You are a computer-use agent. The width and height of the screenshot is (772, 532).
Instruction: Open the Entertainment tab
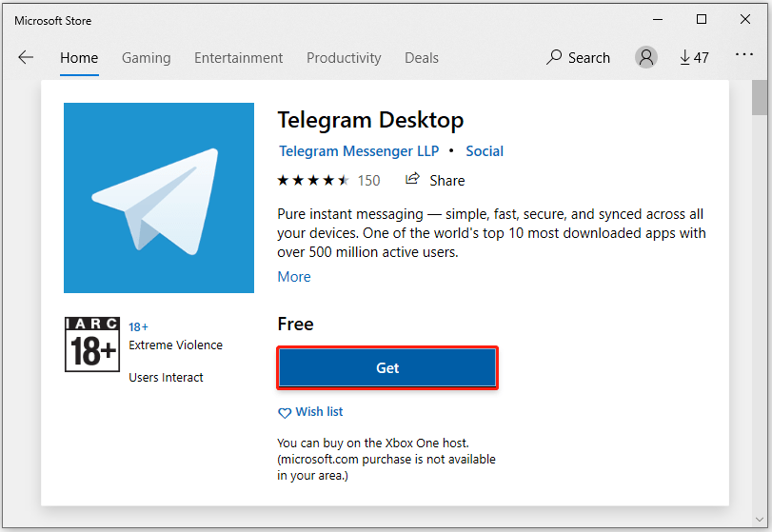238,58
